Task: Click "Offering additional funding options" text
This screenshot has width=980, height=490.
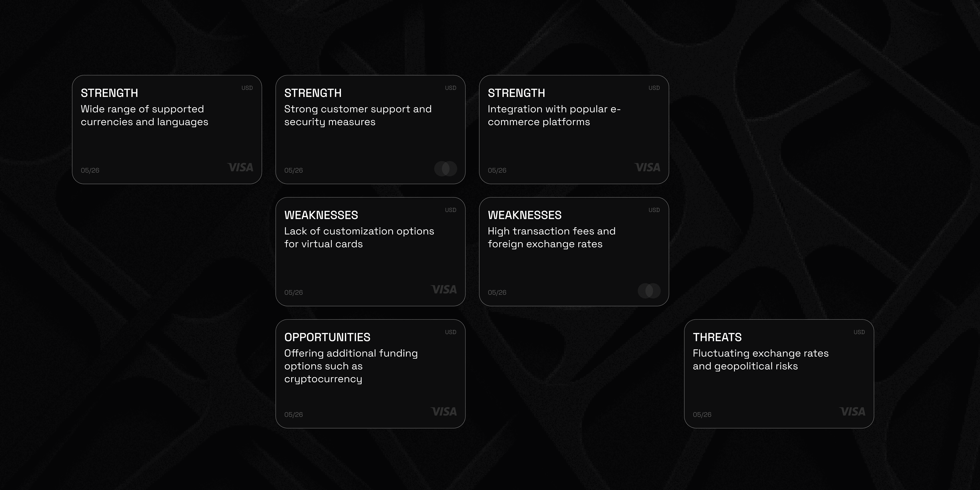Action: pyautogui.click(x=351, y=366)
